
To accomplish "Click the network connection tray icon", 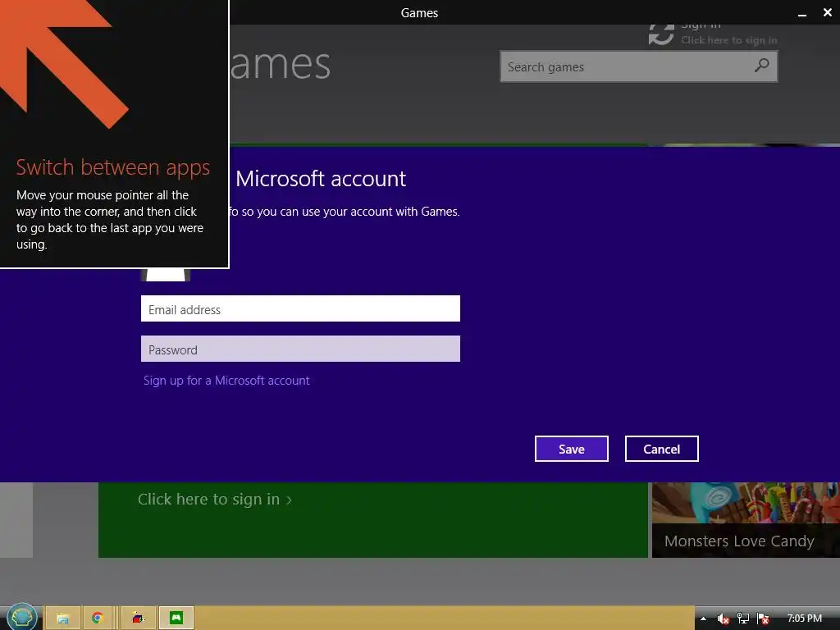I will 743,619.
